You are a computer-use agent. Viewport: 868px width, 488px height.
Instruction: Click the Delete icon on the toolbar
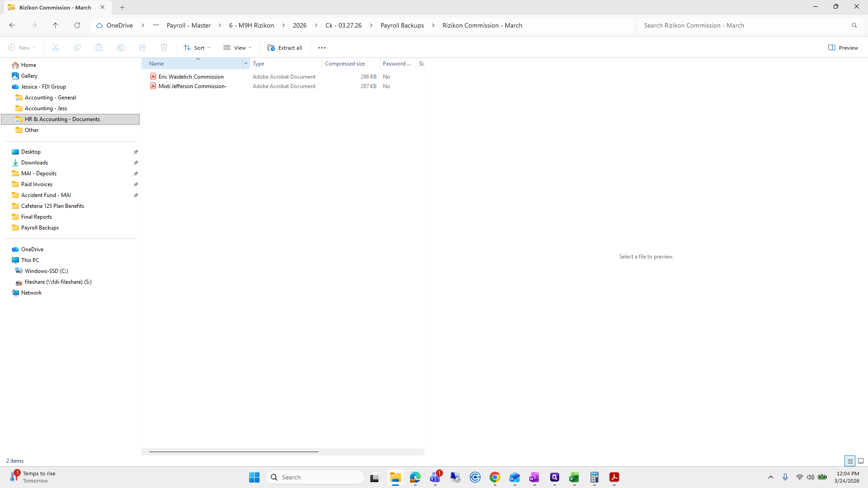click(x=164, y=47)
